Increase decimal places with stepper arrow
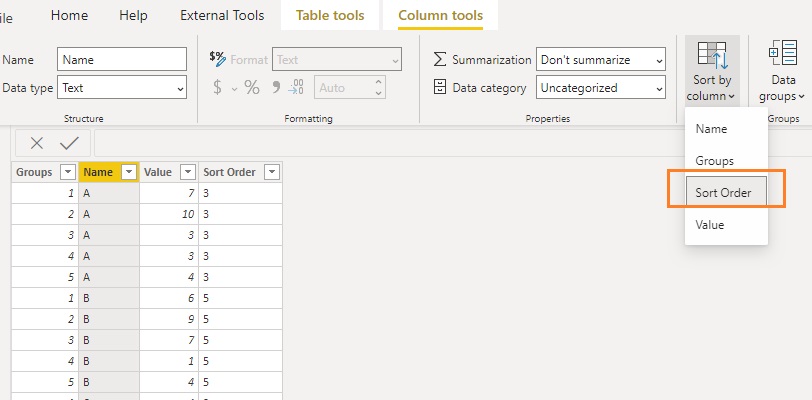The width and height of the screenshot is (812, 400). 379,82
